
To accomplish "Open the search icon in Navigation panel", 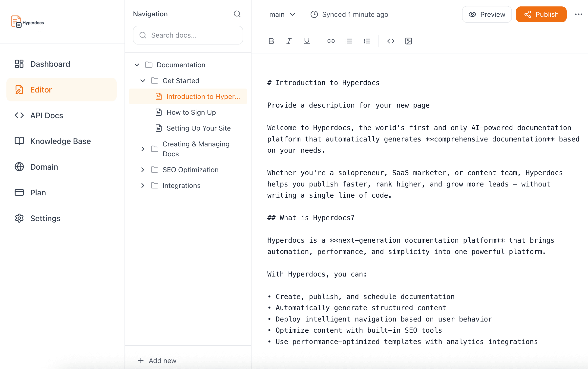I will [237, 14].
